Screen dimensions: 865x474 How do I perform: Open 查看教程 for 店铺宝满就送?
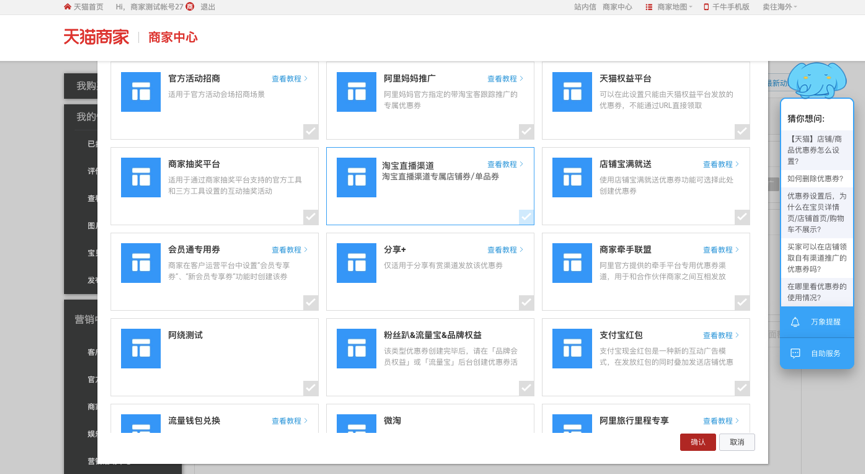click(x=721, y=164)
